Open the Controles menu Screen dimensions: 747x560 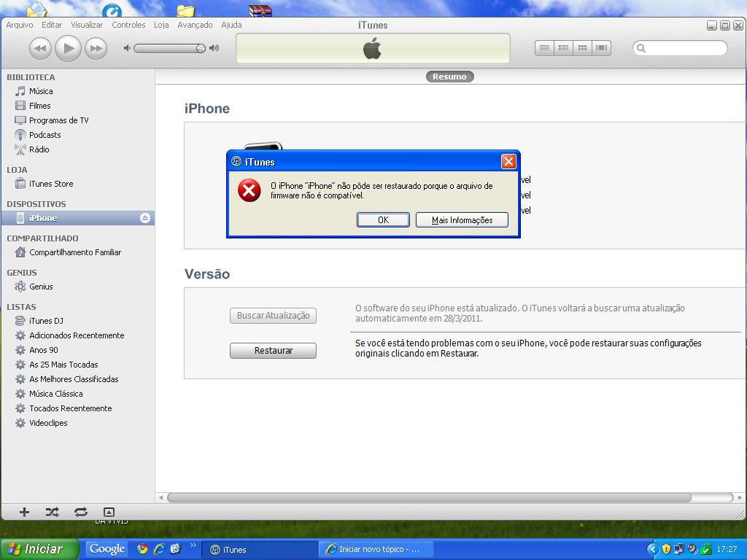pyautogui.click(x=128, y=25)
